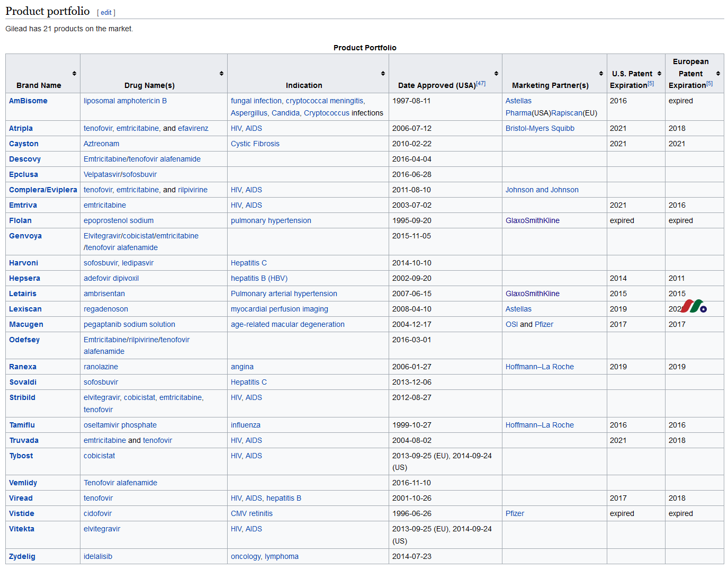
Task: Follow the Aztreonam drug link
Action: [101, 144]
